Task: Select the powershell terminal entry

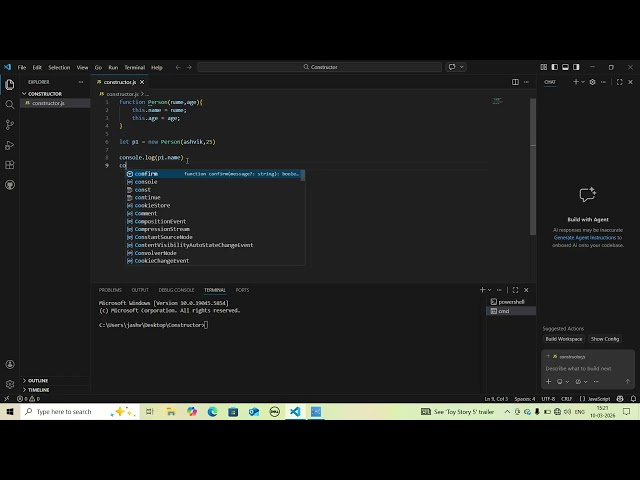Action: pyautogui.click(x=511, y=302)
